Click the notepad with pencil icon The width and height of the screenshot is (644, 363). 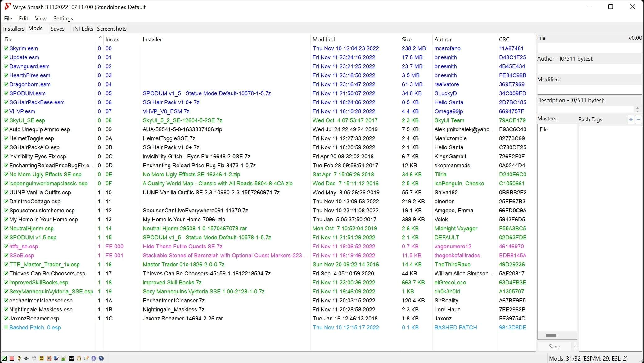pos(86,358)
